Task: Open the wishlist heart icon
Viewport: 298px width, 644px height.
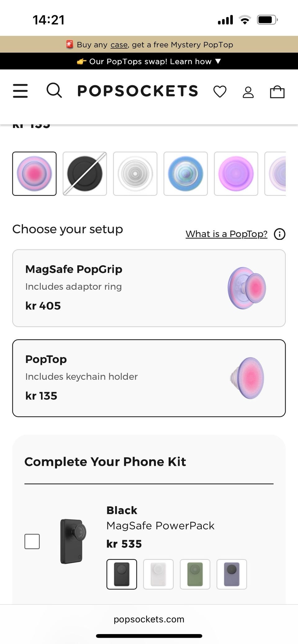Action: pos(220,92)
